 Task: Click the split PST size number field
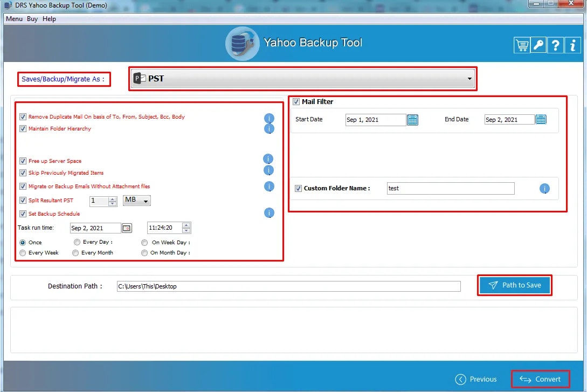(x=99, y=201)
